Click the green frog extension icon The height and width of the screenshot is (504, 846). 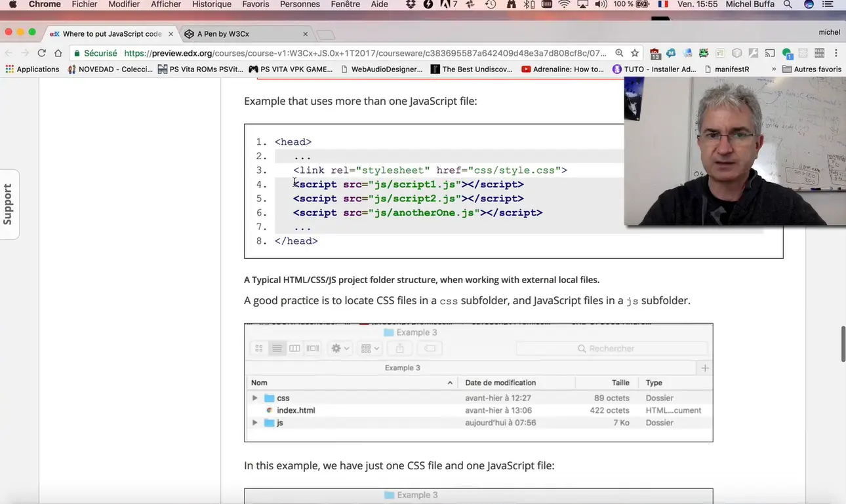tap(704, 53)
